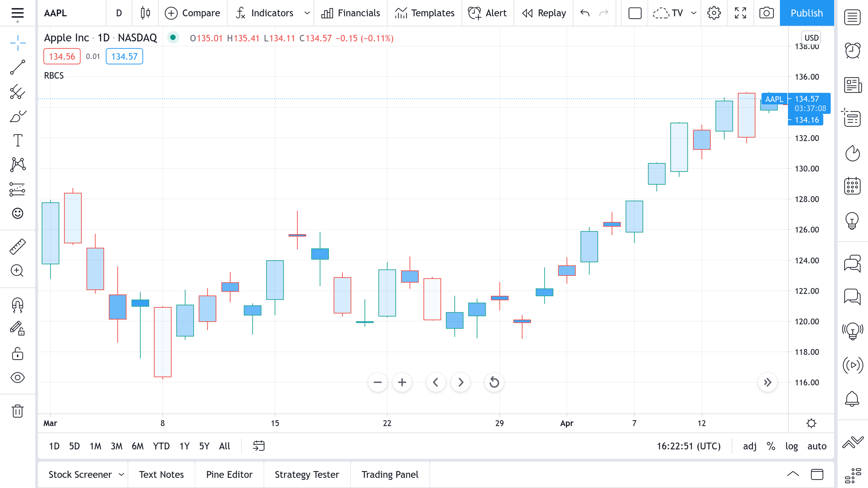Expand the TV layout dropdown arrow
The height and width of the screenshot is (488, 868).
[693, 13]
